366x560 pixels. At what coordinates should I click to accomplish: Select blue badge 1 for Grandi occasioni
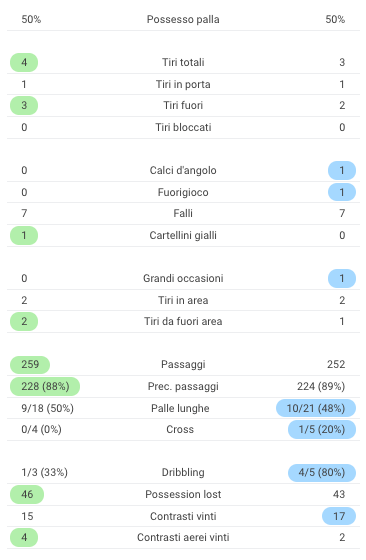[342, 278]
